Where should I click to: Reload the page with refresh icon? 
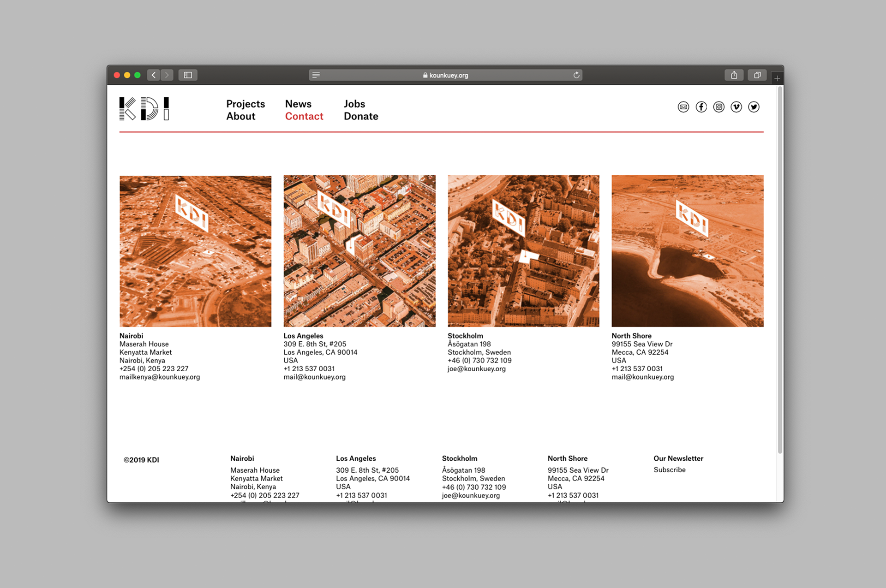pos(576,75)
